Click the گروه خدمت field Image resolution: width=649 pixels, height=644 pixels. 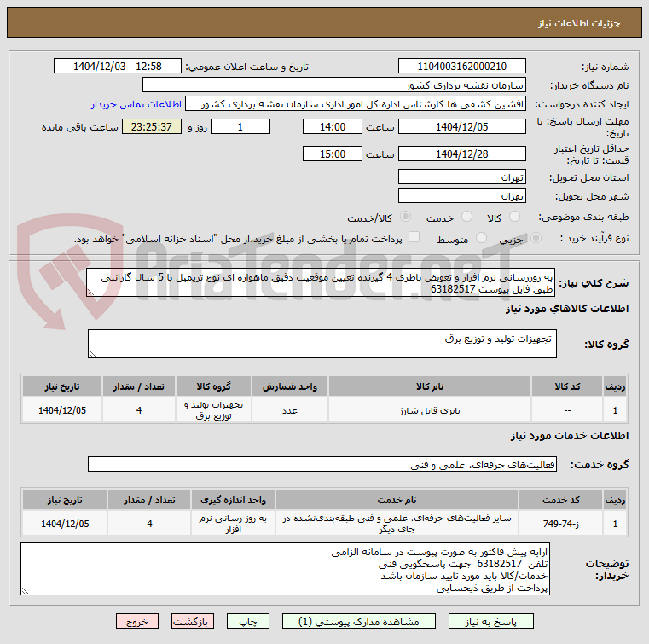(322, 464)
